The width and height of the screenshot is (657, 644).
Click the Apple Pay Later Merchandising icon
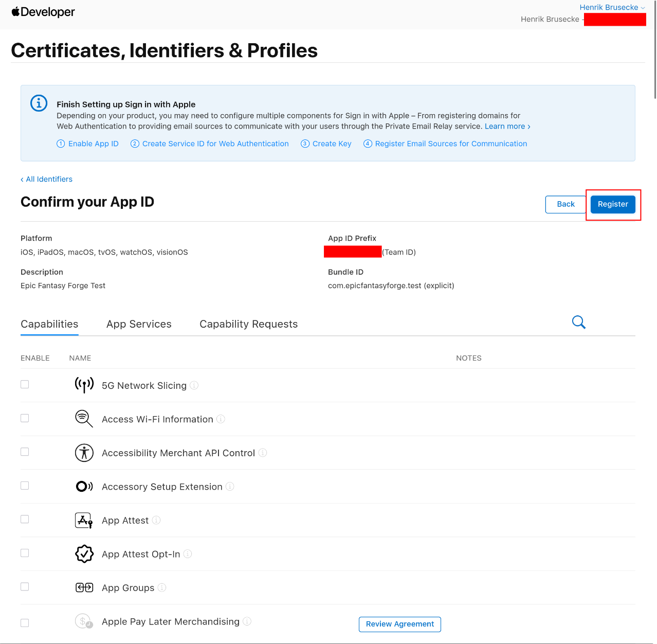click(84, 621)
